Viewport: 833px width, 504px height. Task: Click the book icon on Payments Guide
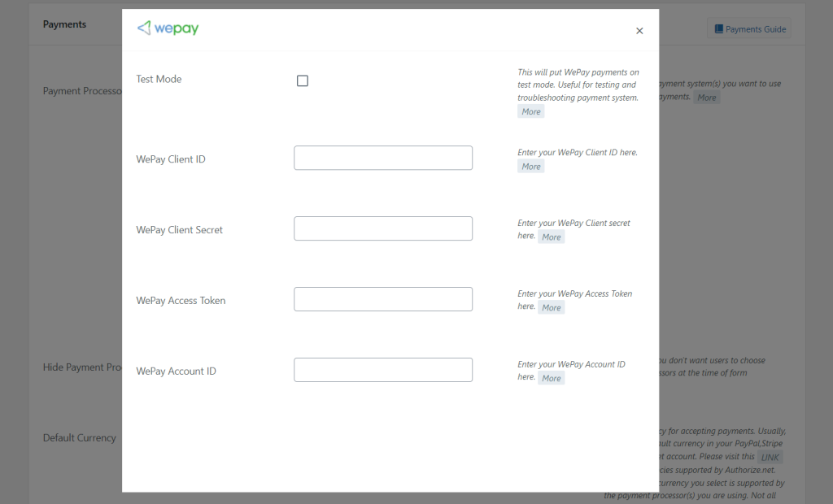tap(718, 29)
